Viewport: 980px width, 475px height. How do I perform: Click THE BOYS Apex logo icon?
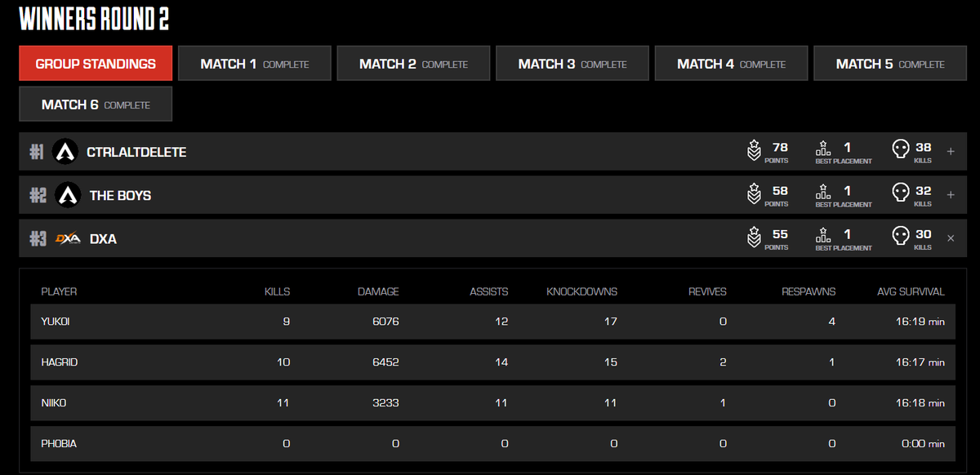click(x=68, y=195)
